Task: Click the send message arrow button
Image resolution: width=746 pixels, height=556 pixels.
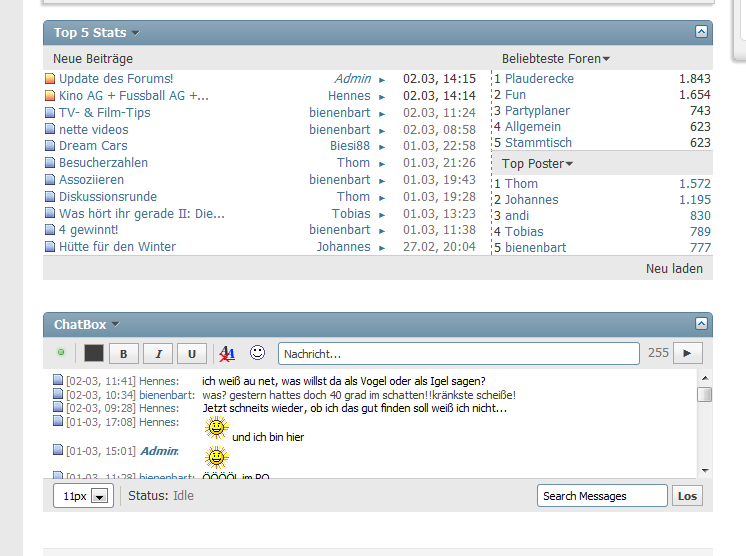Action: pos(687,353)
